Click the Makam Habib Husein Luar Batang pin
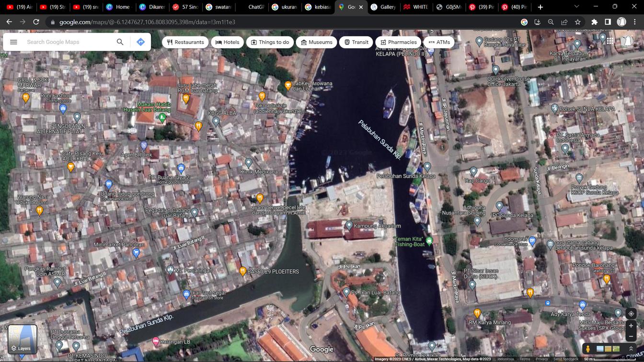 coord(162,117)
